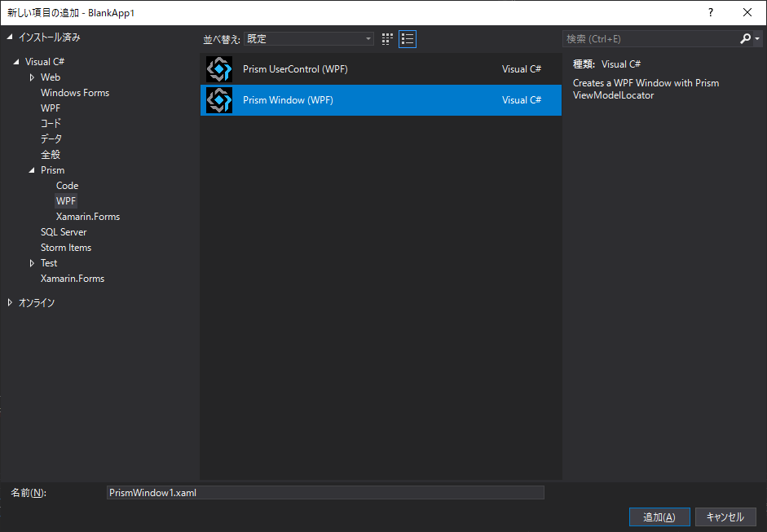
Task: Select Prism Window (WPF) template
Action: (x=381, y=100)
